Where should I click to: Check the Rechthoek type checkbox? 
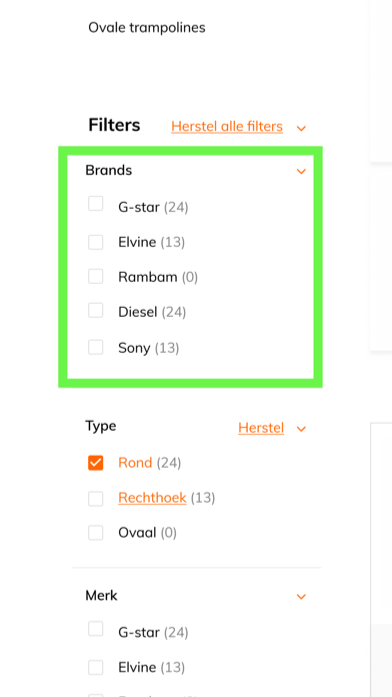coord(96,499)
